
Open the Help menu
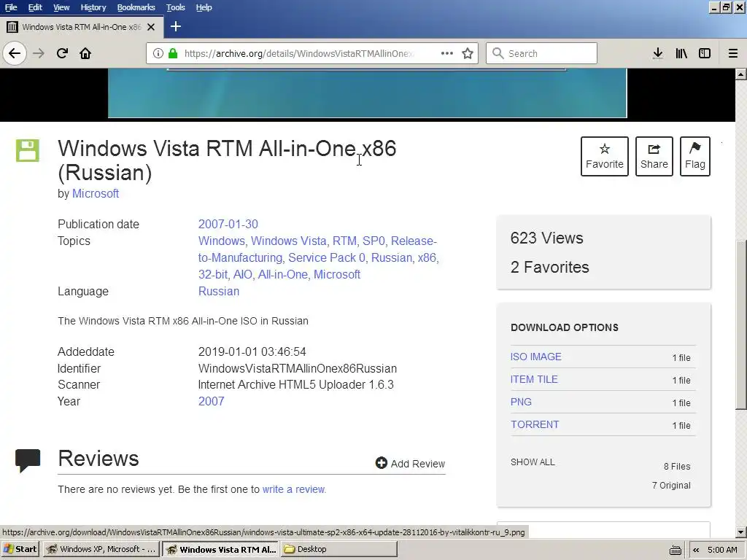204,7
